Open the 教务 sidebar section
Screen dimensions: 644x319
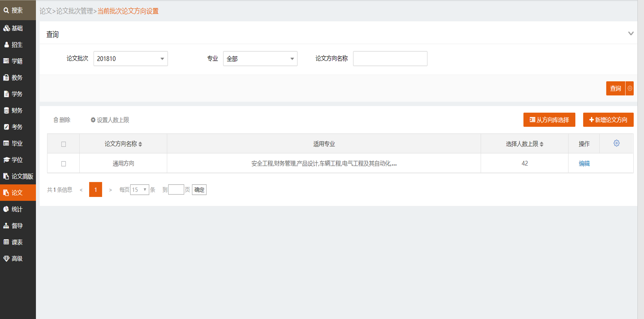[18, 78]
